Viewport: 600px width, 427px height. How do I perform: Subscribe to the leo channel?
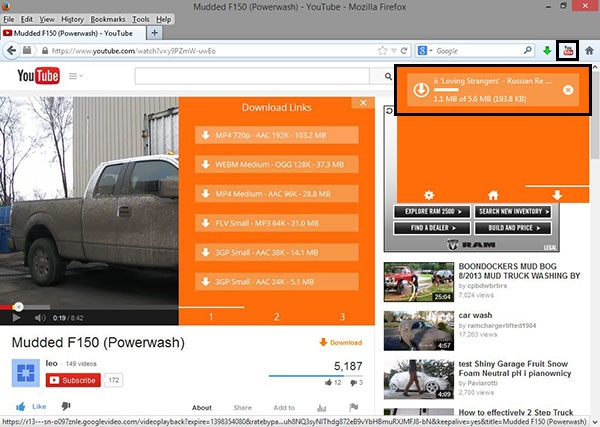coord(73,380)
